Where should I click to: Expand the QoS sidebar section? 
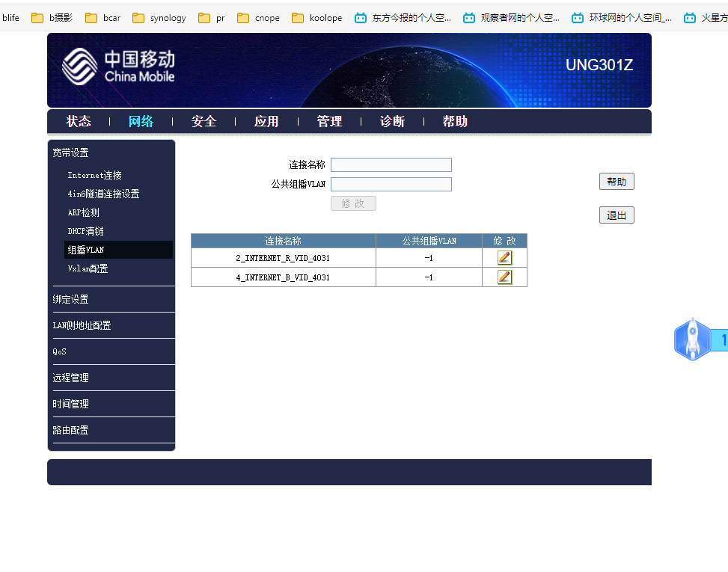[x=60, y=351]
